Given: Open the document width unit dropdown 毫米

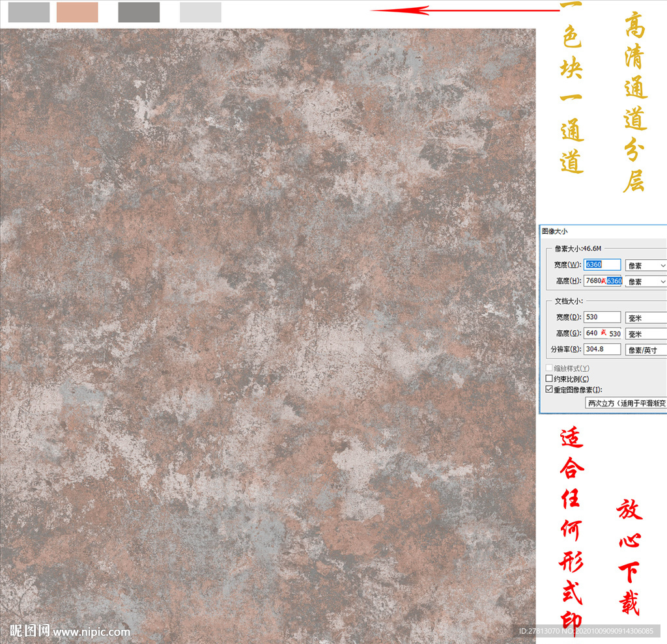Looking at the screenshot, I should (x=646, y=318).
